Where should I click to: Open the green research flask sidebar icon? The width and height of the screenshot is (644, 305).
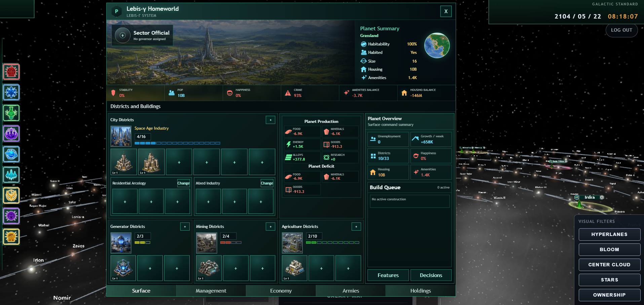pyautogui.click(x=11, y=113)
